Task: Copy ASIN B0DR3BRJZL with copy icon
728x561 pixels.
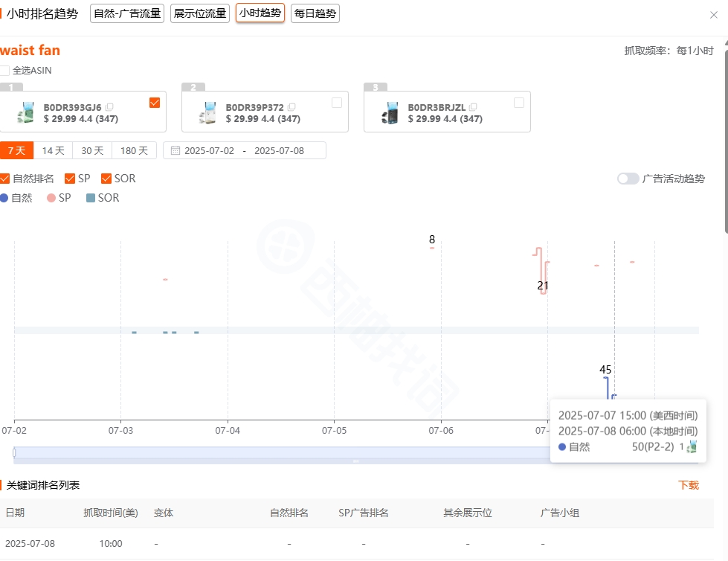Action: point(473,107)
